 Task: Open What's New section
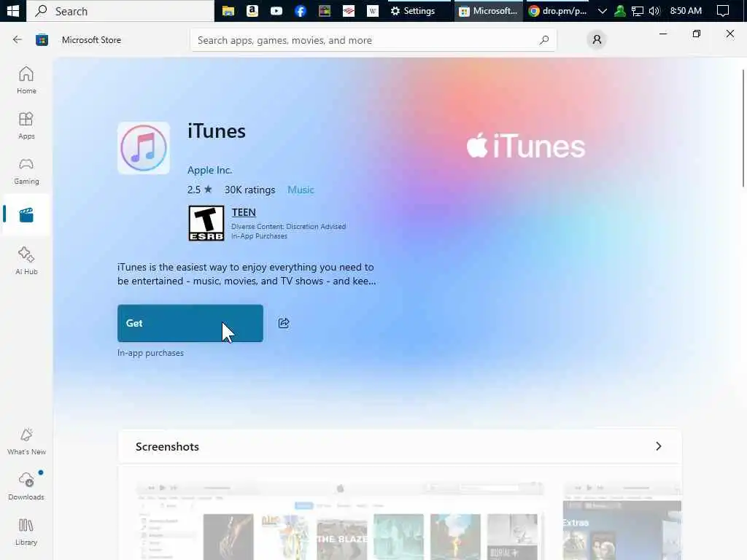click(26, 441)
